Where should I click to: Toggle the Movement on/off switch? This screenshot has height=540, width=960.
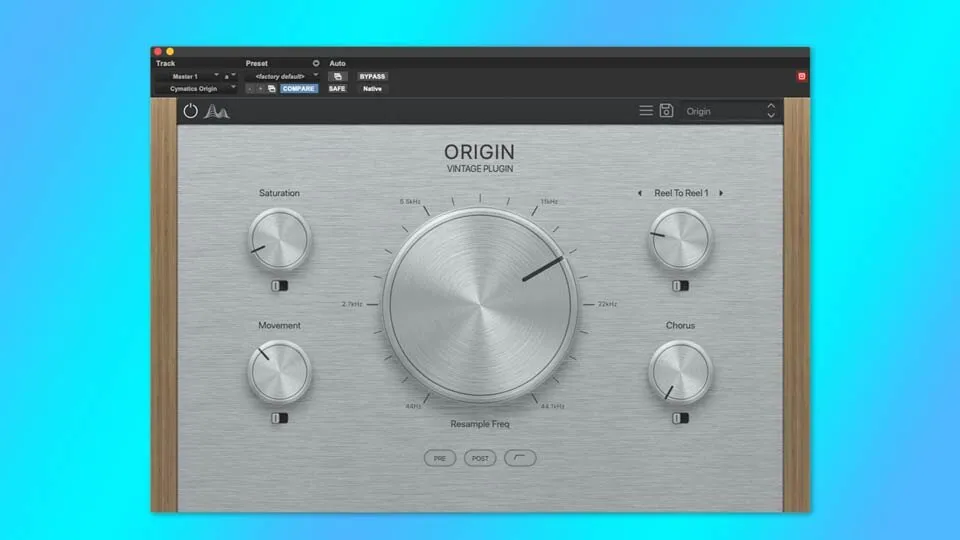(279, 418)
